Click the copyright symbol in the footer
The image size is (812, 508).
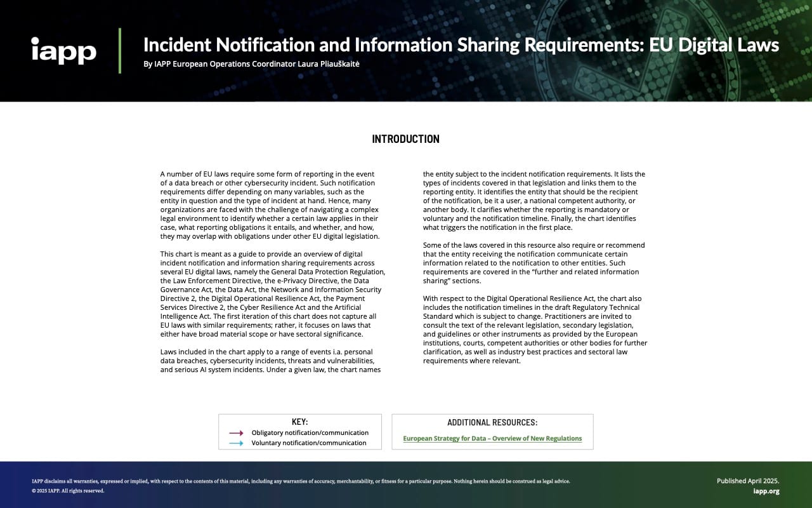click(x=34, y=490)
